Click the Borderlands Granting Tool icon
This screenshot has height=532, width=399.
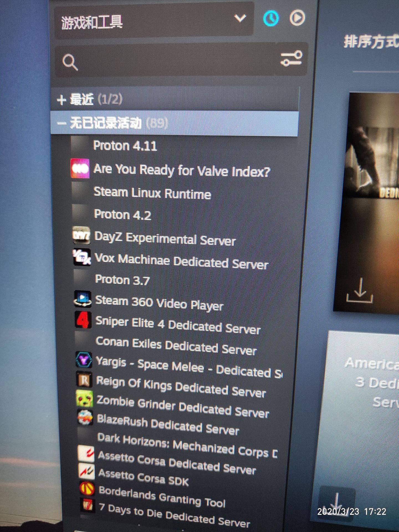click(87, 489)
